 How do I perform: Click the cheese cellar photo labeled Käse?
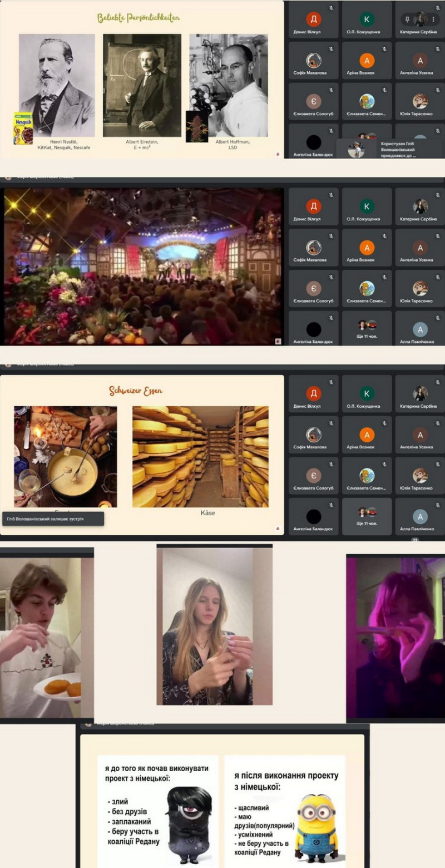click(x=200, y=456)
